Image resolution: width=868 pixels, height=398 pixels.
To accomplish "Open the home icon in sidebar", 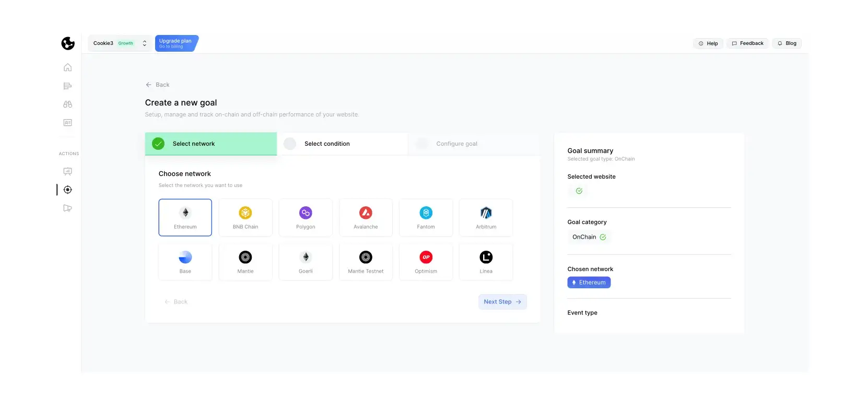I will pyautogui.click(x=67, y=67).
